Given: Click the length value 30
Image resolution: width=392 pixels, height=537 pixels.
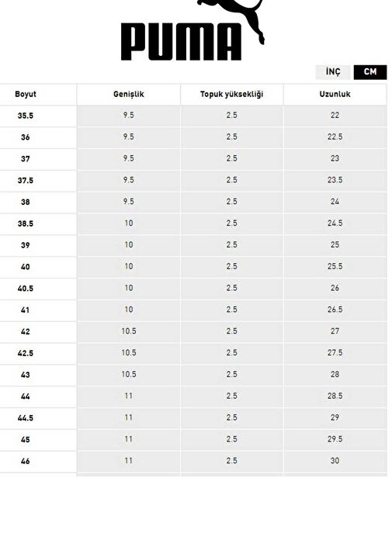Looking at the screenshot, I should [x=335, y=460].
